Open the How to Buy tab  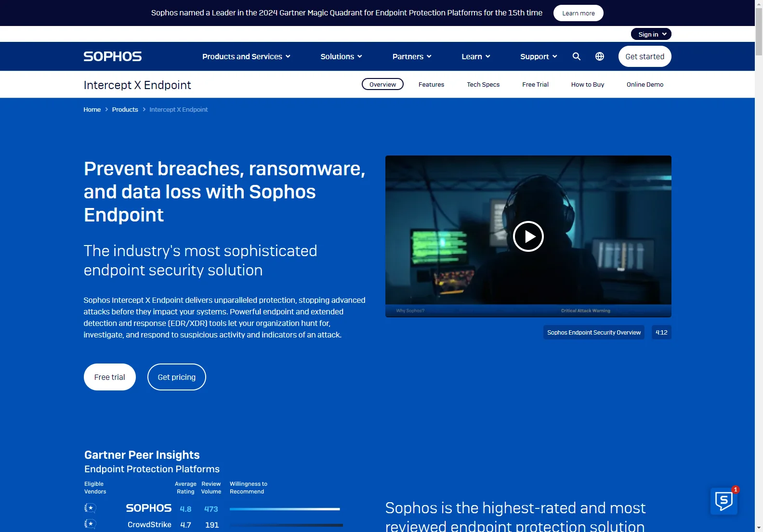pyautogui.click(x=588, y=84)
